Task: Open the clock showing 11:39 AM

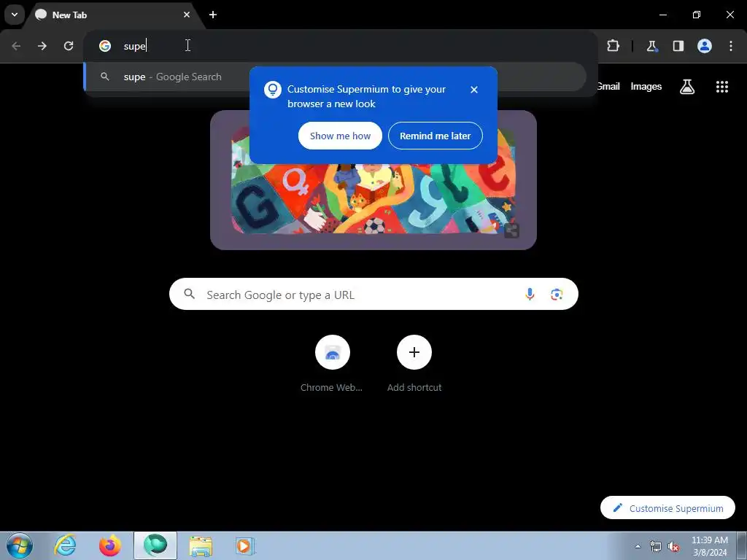Action: [710, 546]
